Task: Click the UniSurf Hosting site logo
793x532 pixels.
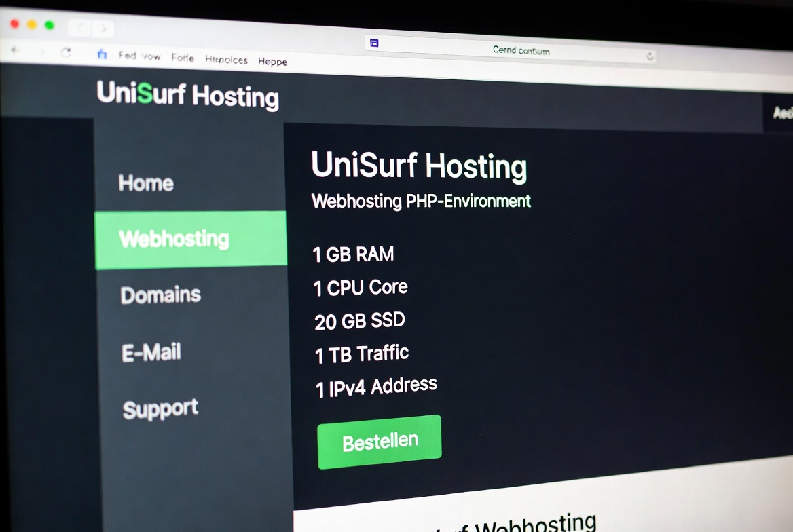Action: 188,97
